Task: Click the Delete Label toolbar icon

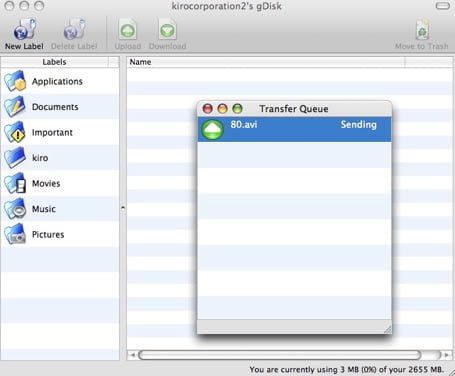Action: (x=74, y=29)
